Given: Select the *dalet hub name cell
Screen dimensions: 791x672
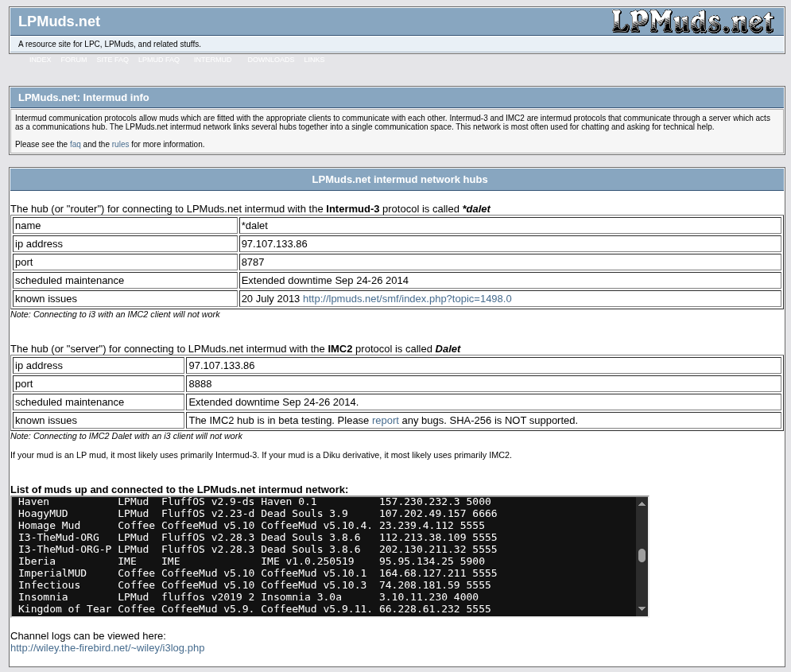Looking at the screenshot, I should 254,225.
